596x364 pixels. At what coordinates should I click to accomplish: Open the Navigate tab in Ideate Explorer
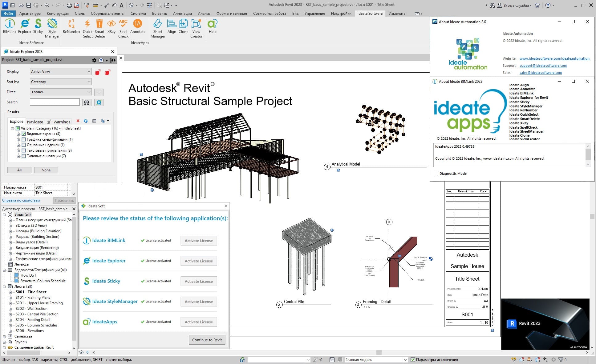[x=35, y=122]
